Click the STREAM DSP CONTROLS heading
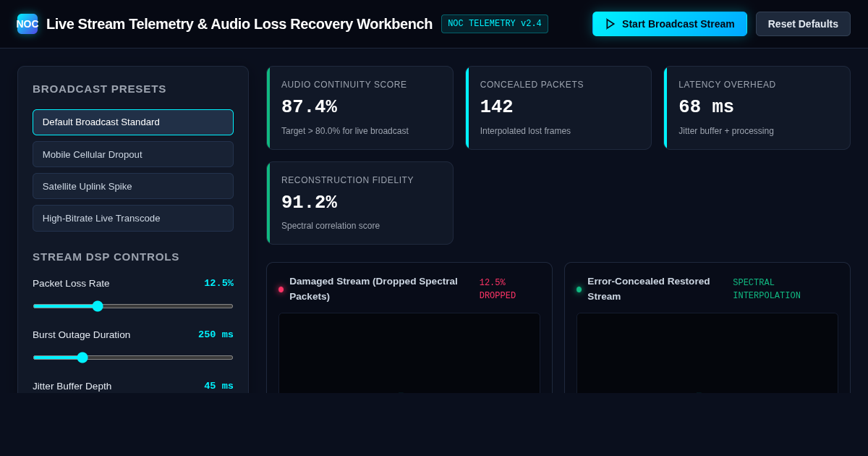The width and height of the screenshot is (868, 456). tap(106, 257)
